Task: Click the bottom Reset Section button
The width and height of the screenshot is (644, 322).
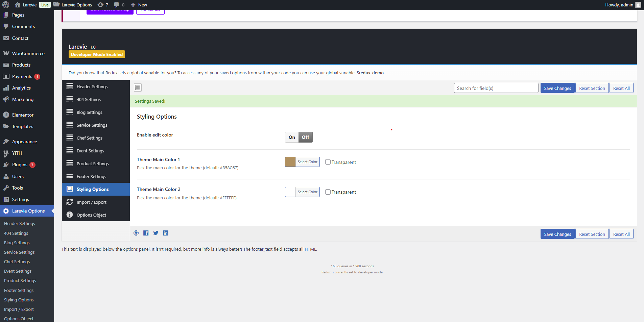Action: pyautogui.click(x=592, y=234)
